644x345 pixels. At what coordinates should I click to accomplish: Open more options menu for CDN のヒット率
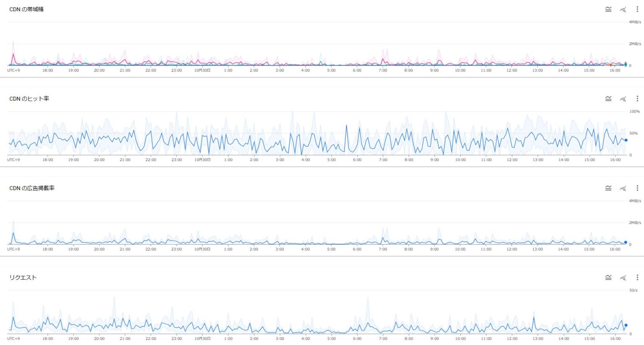637,99
